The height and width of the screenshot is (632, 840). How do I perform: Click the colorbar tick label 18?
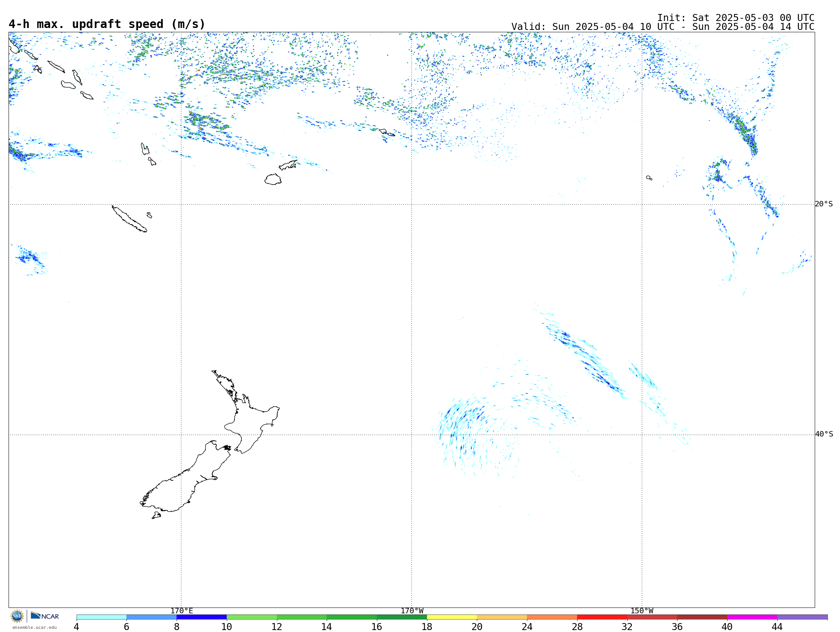427,627
